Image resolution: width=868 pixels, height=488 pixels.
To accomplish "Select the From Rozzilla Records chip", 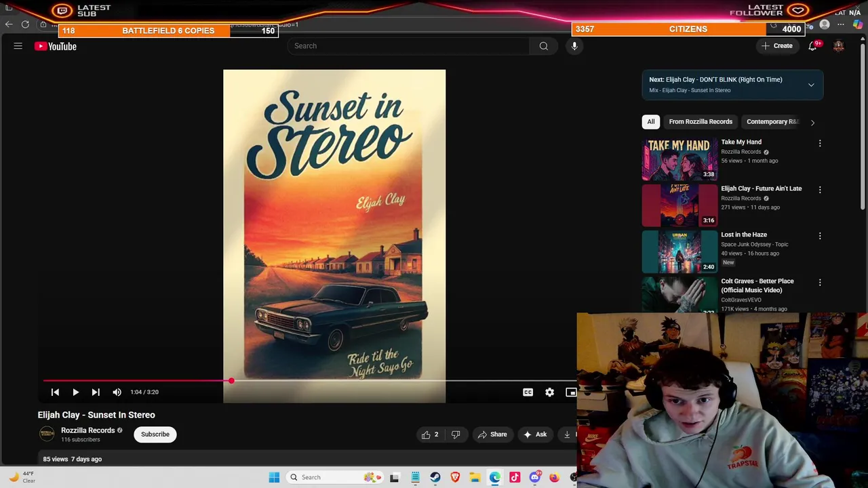I will point(701,122).
